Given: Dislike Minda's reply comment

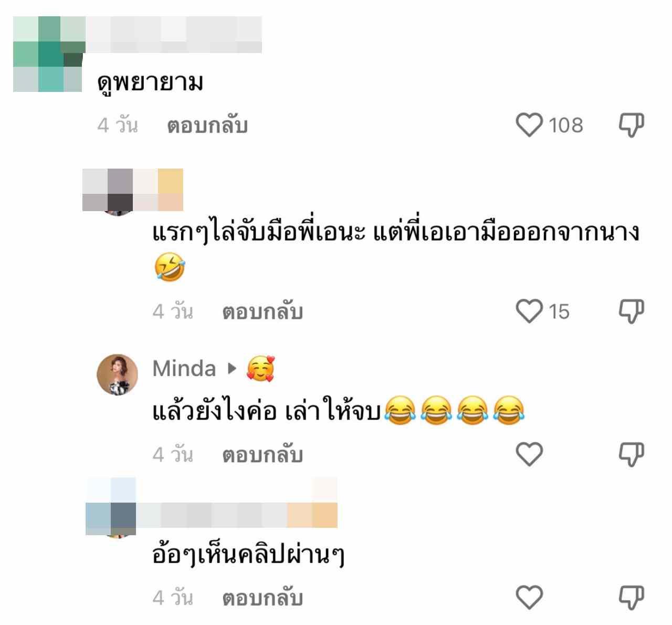Looking at the screenshot, I should (632, 454).
